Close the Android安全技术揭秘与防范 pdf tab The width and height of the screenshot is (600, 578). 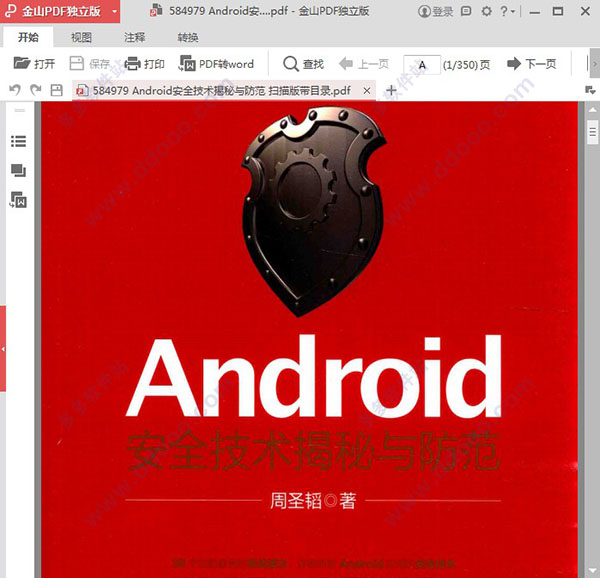tap(367, 91)
